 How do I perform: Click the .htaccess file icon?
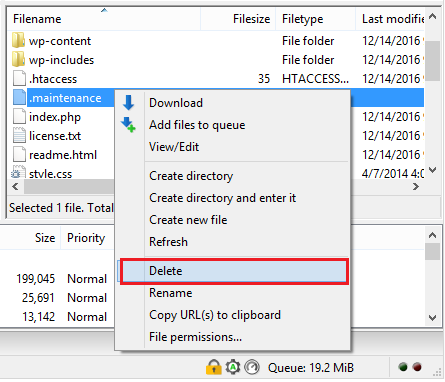coord(19,78)
